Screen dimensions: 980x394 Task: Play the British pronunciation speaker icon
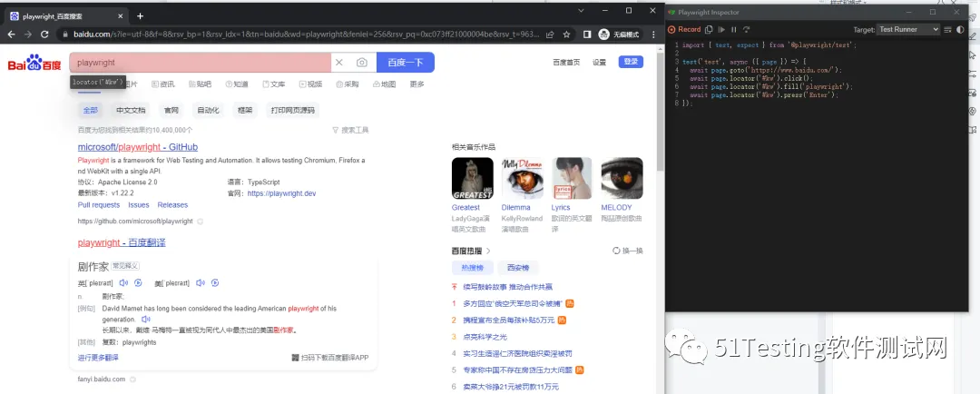click(123, 282)
